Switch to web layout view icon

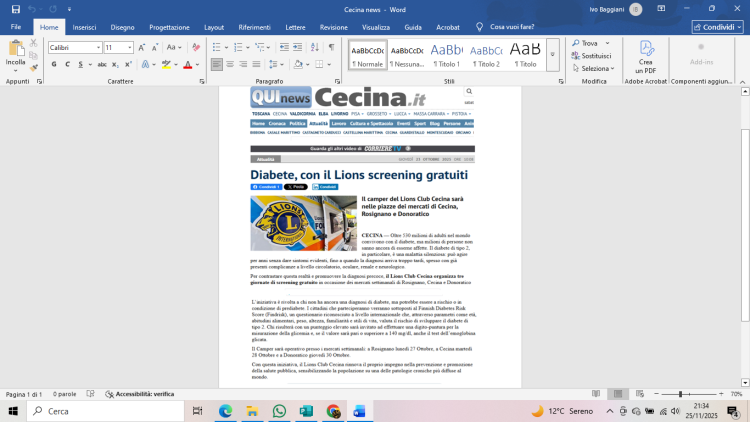point(640,394)
